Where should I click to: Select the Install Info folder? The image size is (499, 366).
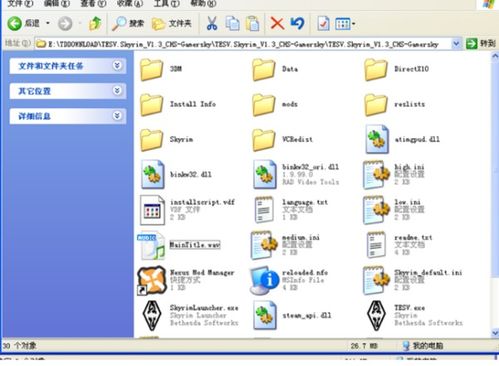[178, 105]
